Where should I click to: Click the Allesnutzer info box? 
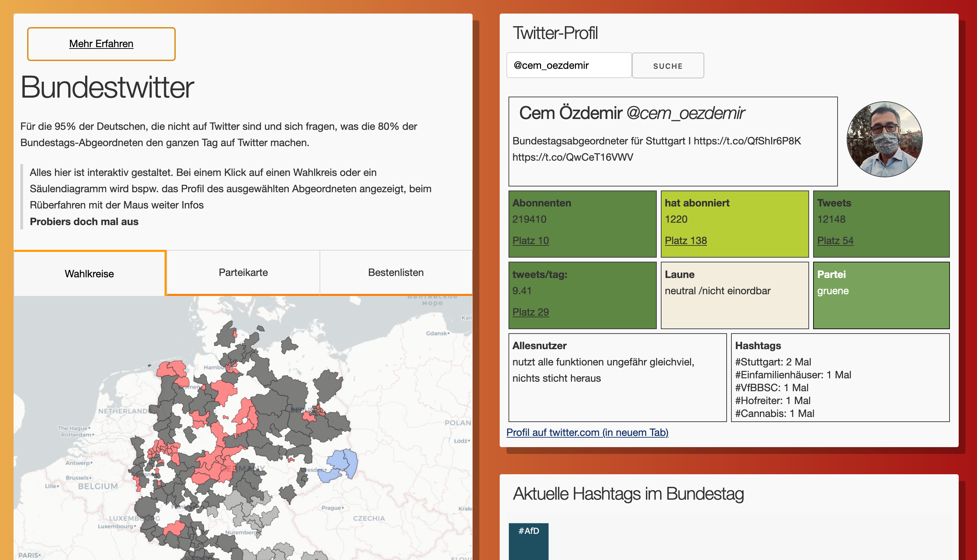[617, 377]
